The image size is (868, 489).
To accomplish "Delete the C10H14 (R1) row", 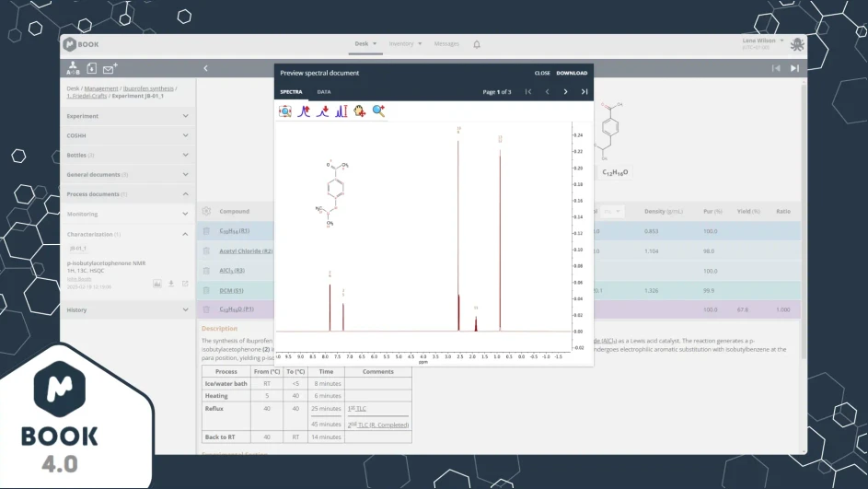I will (x=206, y=231).
